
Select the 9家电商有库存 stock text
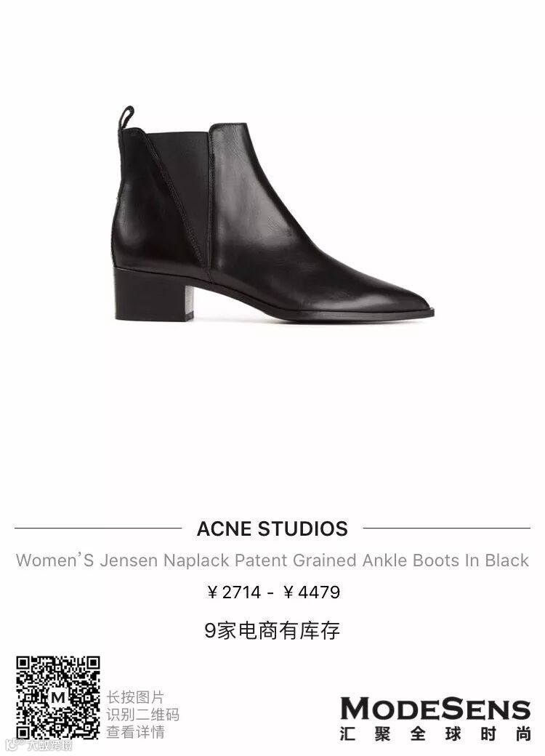tap(272, 630)
